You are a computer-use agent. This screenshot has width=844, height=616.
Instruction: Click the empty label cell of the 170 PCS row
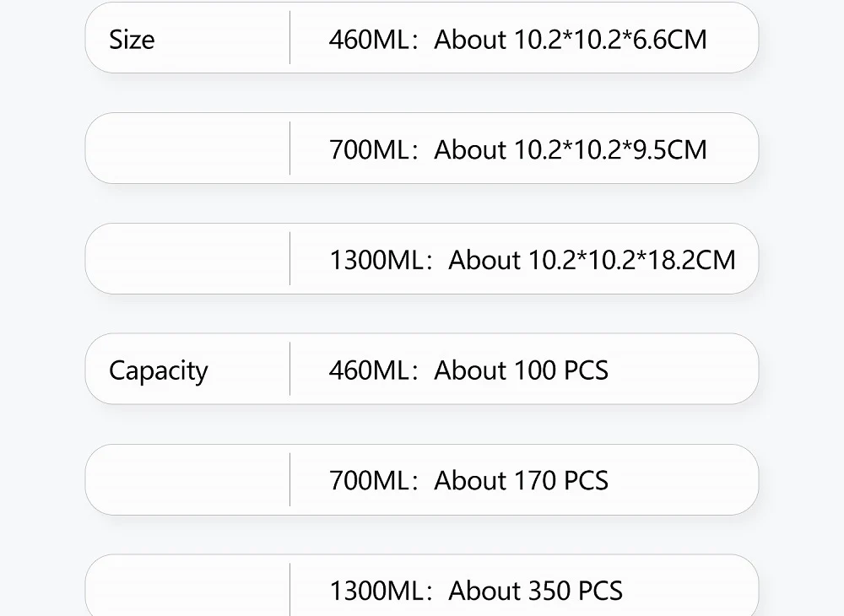[x=187, y=479]
